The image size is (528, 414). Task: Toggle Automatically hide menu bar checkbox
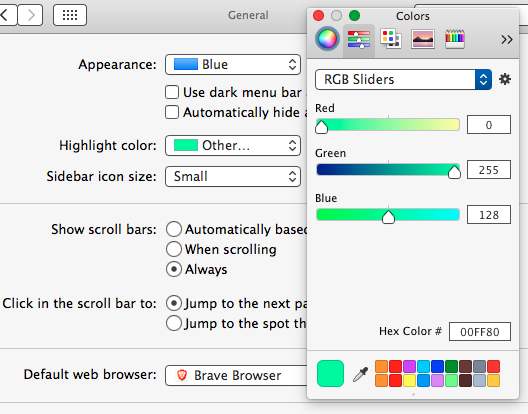172,112
